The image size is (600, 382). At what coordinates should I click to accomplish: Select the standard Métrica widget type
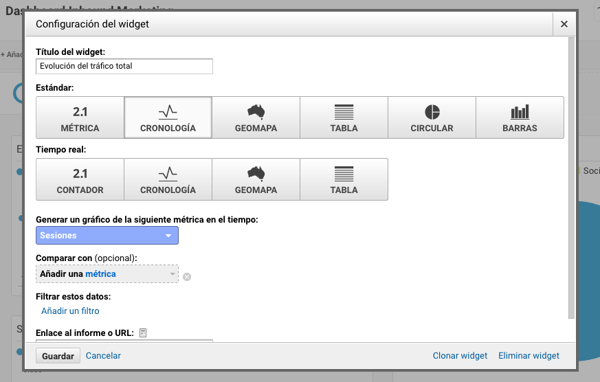pos(80,118)
